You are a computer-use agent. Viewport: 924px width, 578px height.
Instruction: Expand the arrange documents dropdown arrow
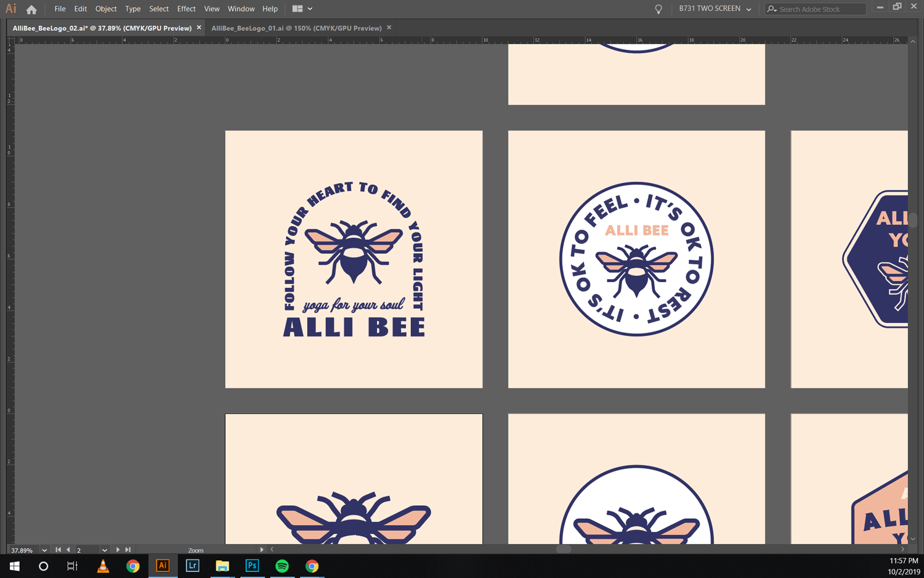(x=310, y=9)
